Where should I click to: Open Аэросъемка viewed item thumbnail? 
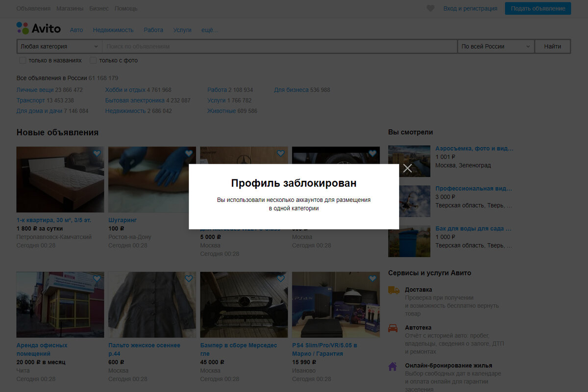pos(409,161)
